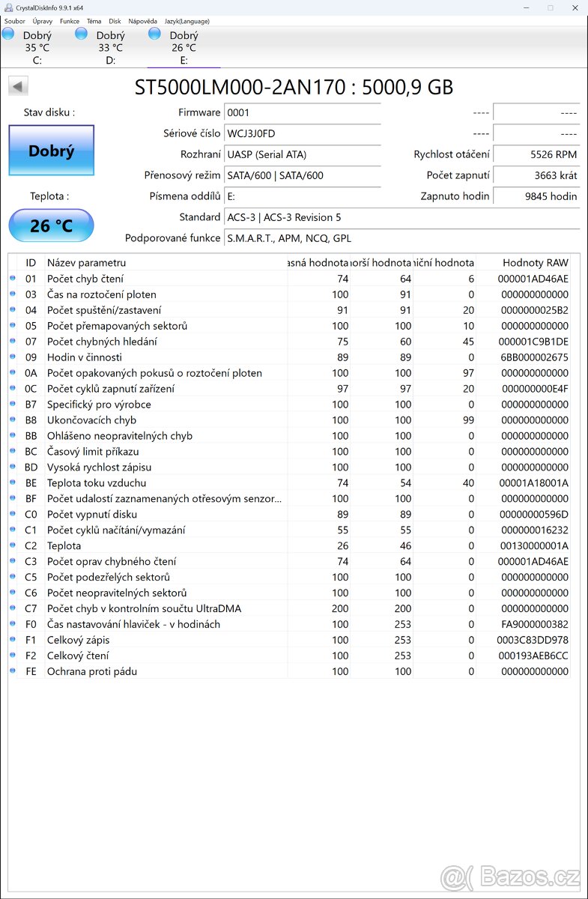This screenshot has width=588, height=899.
Task: Open the Úpravy menu
Action: pos(43,21)
